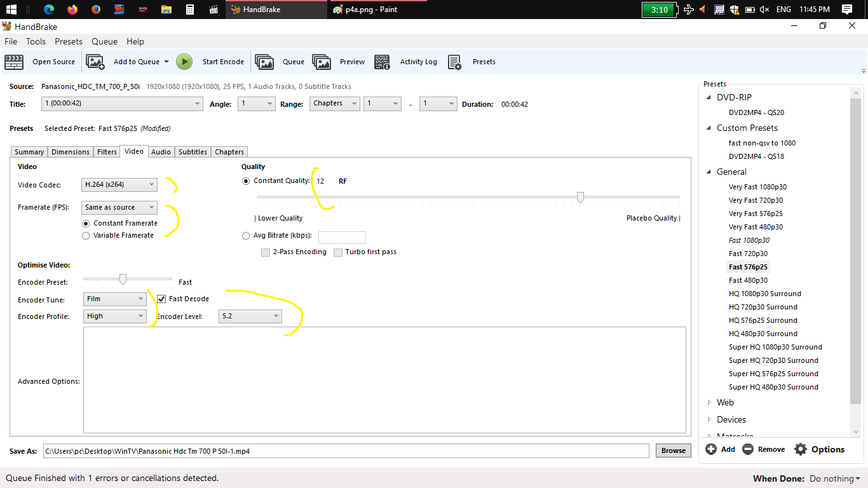Toggle the Fast Decode checkbox
868x488 pixels.
pos(161,299)
